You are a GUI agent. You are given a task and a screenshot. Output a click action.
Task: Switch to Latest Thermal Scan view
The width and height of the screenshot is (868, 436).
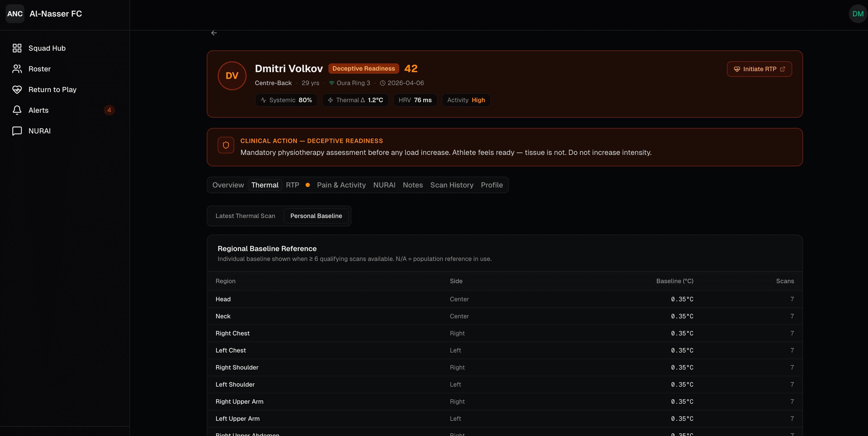pos(245,216)
